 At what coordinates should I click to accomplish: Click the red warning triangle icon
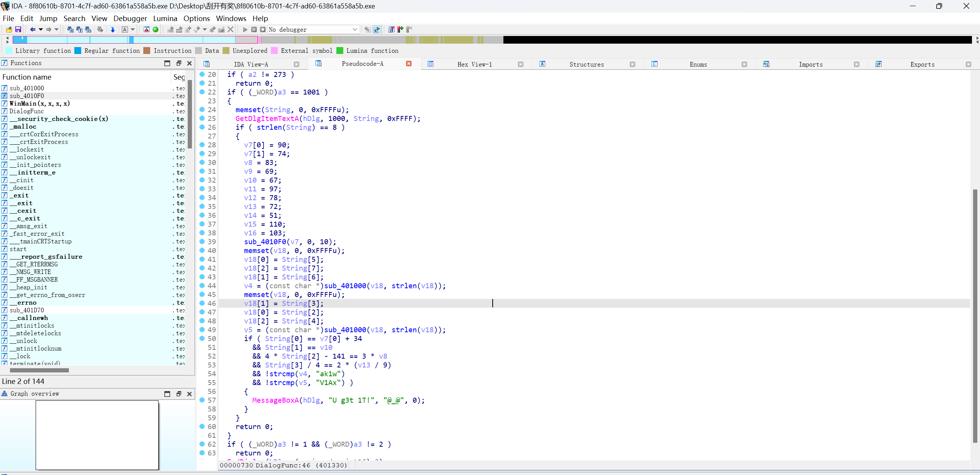(146, 29)
